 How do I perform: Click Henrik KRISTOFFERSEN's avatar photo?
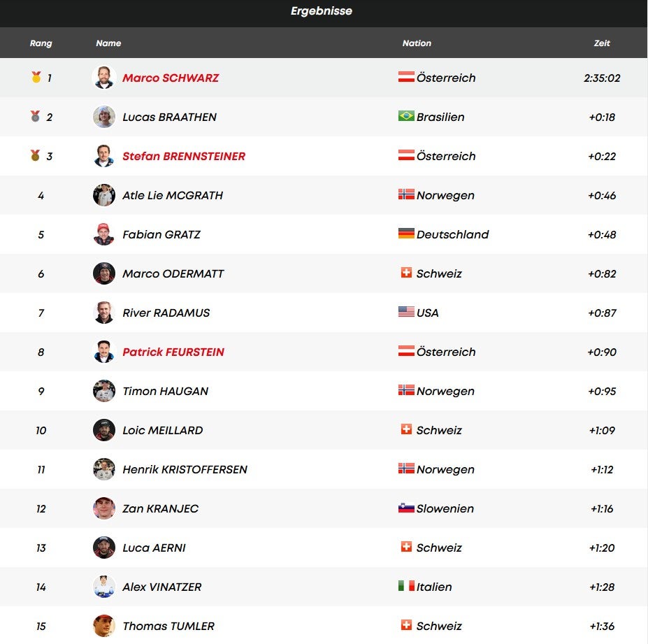click(104, 469)
